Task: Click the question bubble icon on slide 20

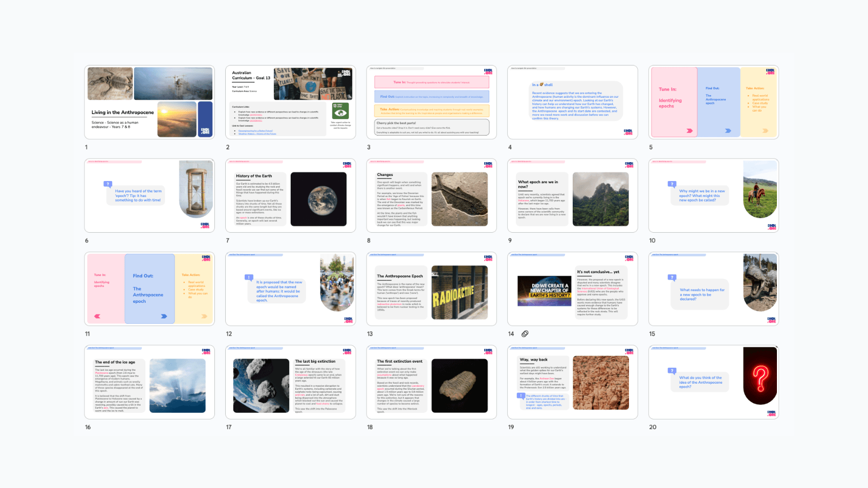Action: point(672,371)
